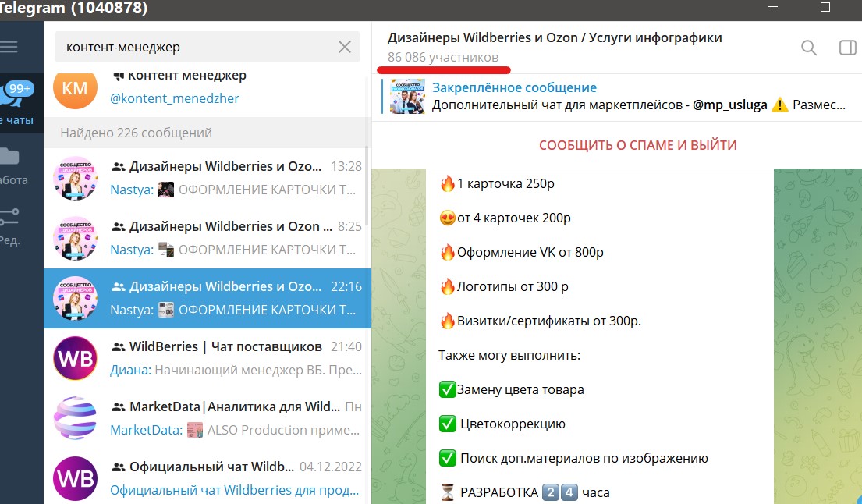Image resolution: width=862 pixels, height=504 pixels.
Task: Click the line от 4 карточек 200р
Action: pyautogui.click(x=505, y=218)
